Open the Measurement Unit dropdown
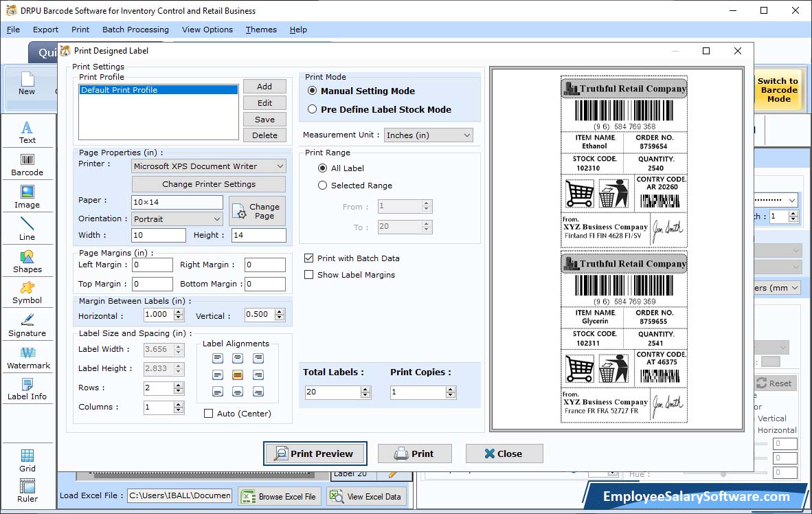812x514 pixels. point(428,135)
